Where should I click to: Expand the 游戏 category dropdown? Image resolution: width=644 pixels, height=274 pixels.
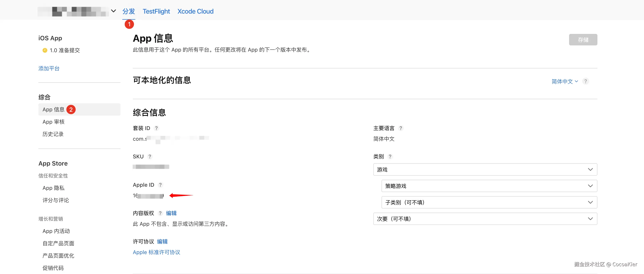pyautogui.click(x=590, y=169)
